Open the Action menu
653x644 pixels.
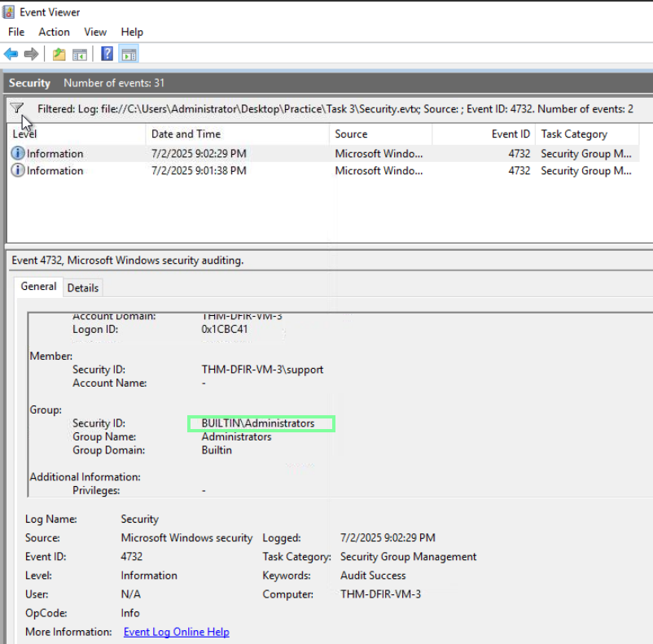(x=54, y=32)
